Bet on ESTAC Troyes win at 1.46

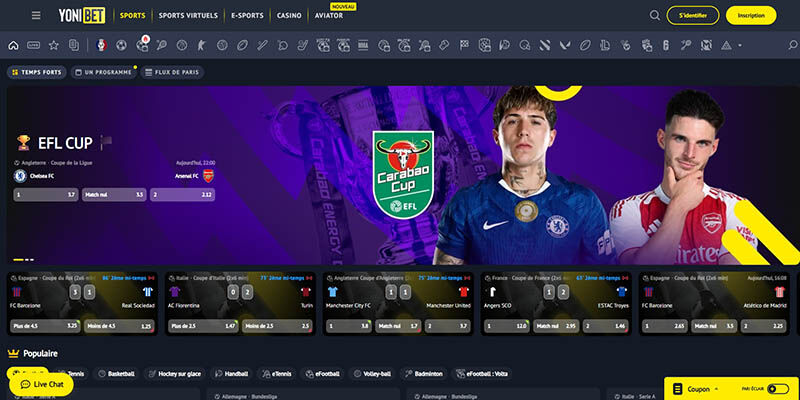pyautogui.click(x=606, y=327)
